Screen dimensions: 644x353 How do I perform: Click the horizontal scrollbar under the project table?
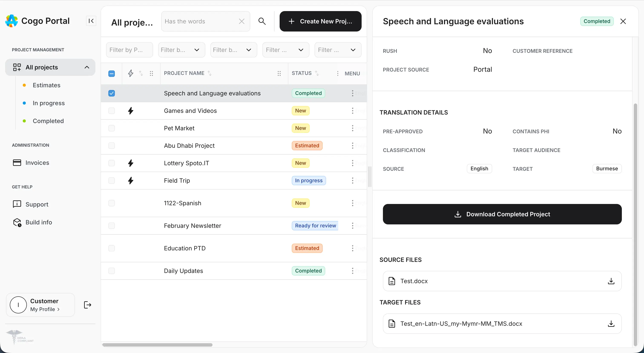tap(157, 345)
